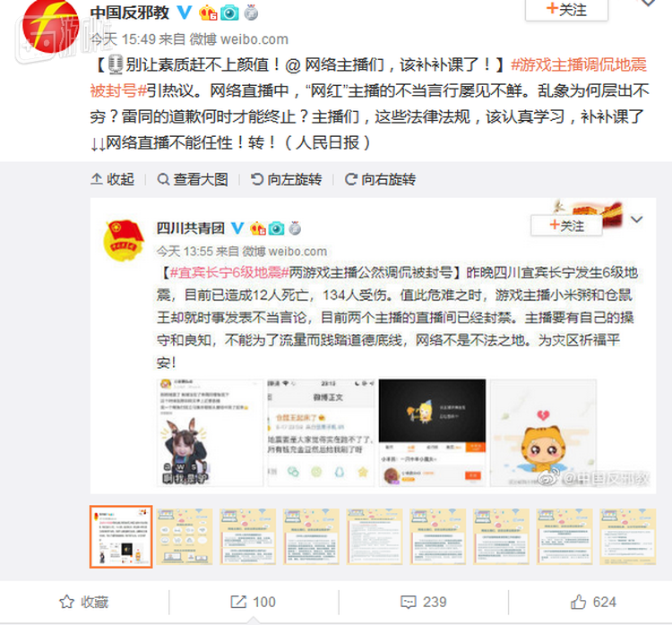Follow 中国反邪教 with the top 关注 button

pos(566,10)
